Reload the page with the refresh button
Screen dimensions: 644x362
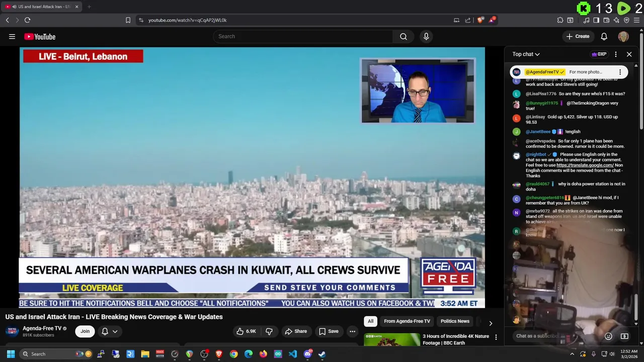(x=27, y=20)
